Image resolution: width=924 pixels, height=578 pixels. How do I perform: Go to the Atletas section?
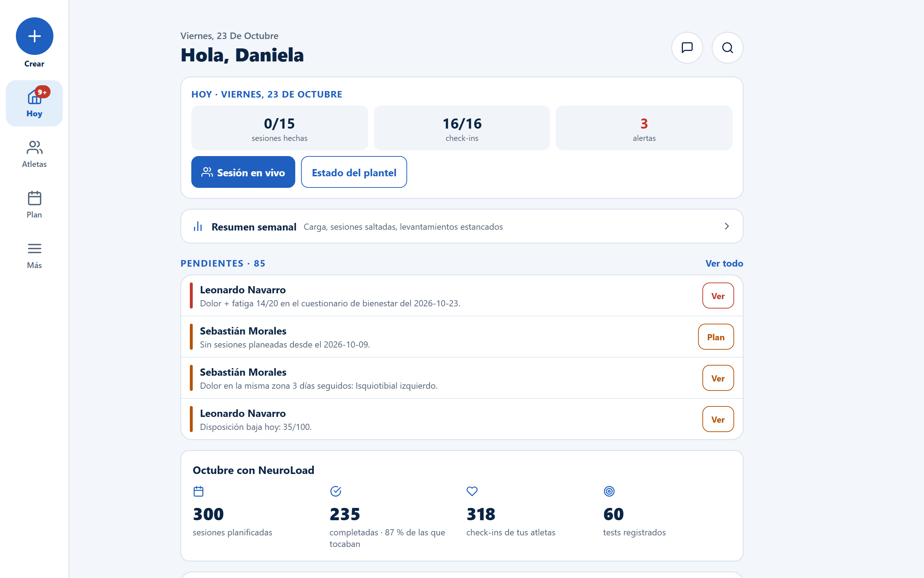coord(34,154)
